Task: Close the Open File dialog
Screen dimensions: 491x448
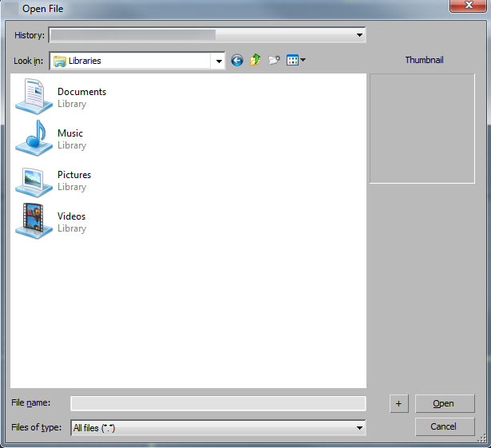Action: [468, 6]
